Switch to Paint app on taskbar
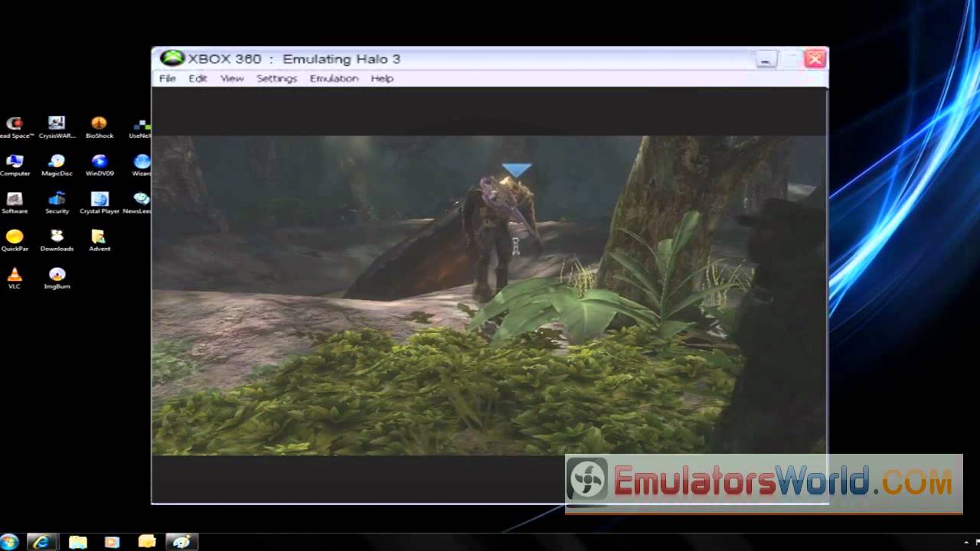Image resolution: width=980 pixels, height=551 pixels. tap(181, 542)
